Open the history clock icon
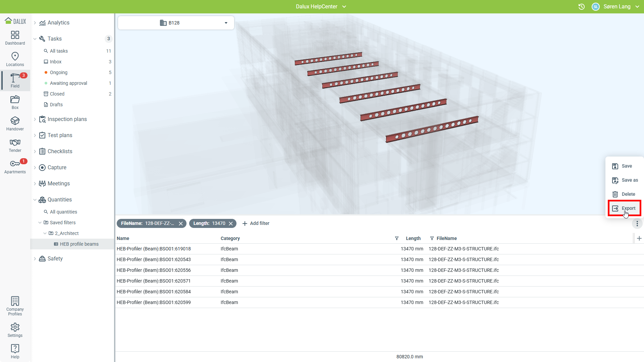 [582, 7]
